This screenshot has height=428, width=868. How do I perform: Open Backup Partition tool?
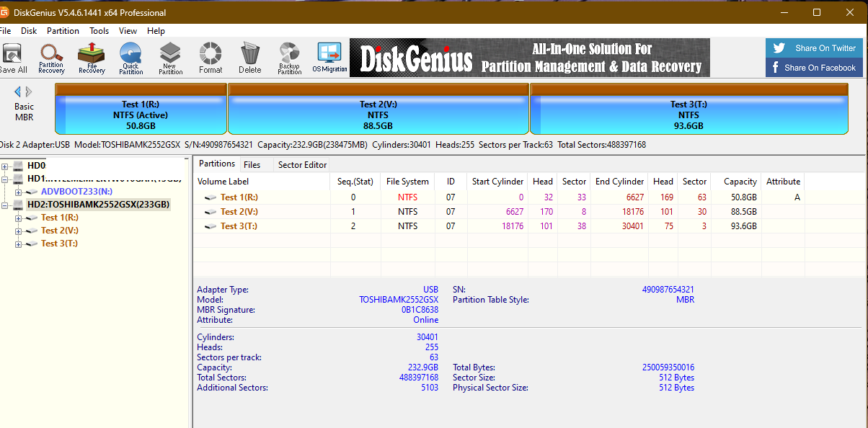(x=289, y=58)
